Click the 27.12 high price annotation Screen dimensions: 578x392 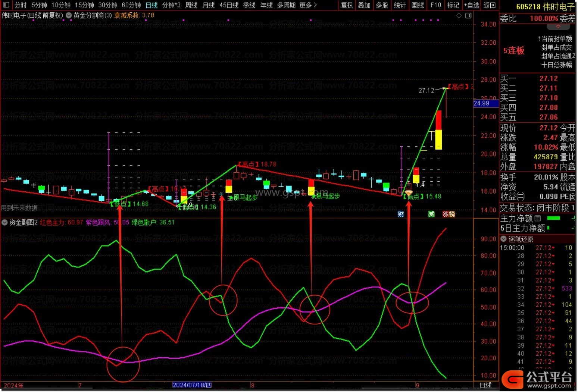pos(427,90)
